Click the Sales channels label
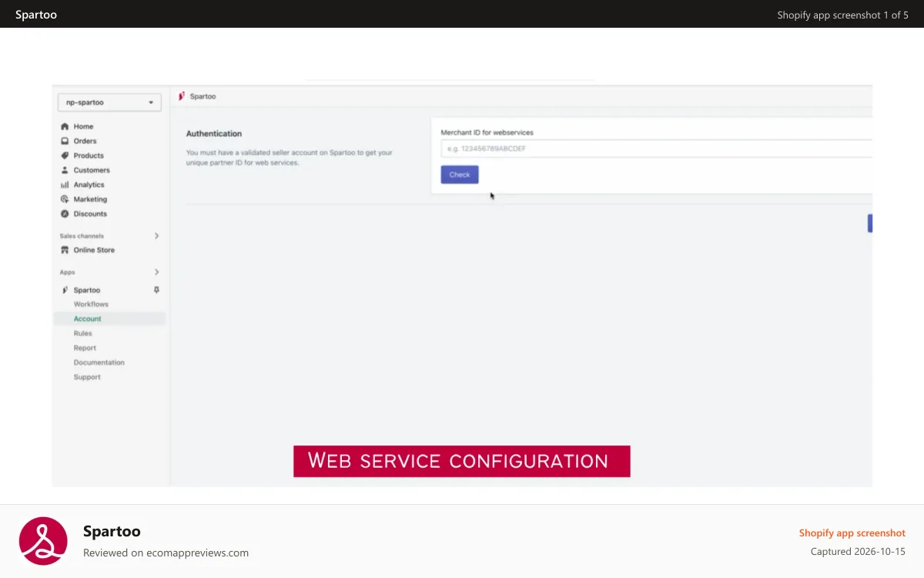Image resolution: width=924 pixels, height=578 pixels. point(82,236)
